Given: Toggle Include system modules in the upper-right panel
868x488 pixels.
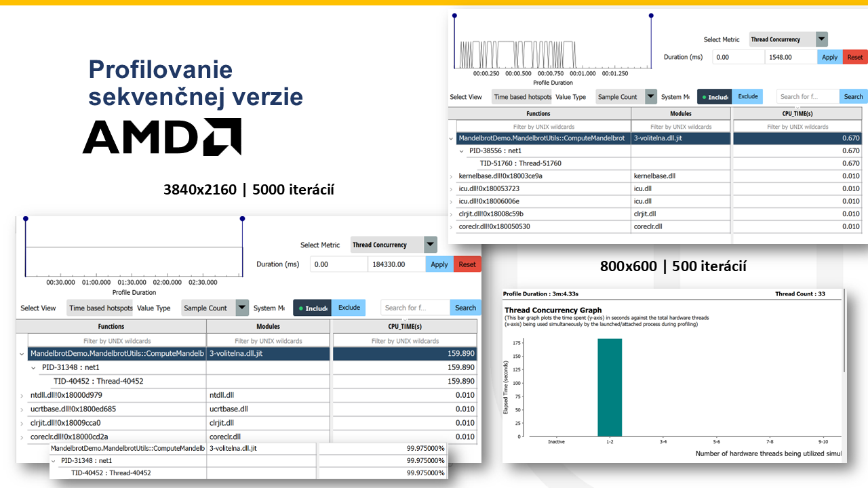Looking at the screenshot, I should [715, 97].
